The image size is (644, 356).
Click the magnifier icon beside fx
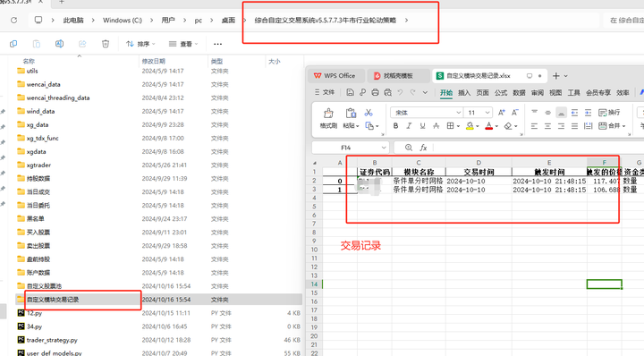click(409, 148)
